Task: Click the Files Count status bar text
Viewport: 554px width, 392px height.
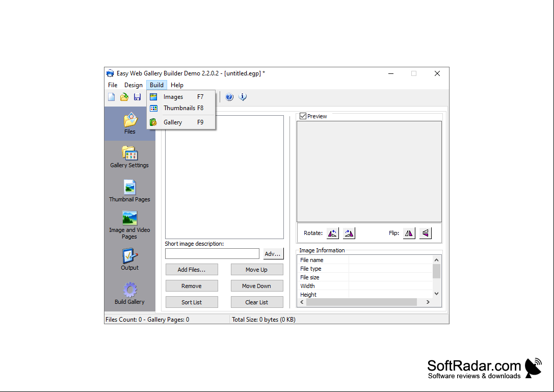Action: click(147, 320)
